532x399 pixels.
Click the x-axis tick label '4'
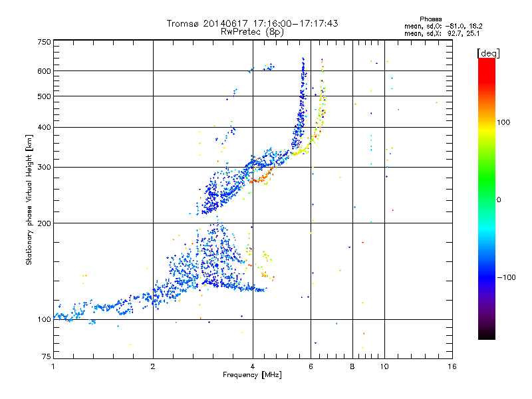pos(253,366)
